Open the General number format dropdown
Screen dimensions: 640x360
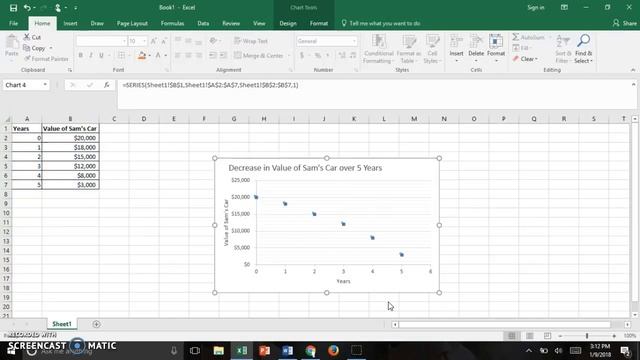pyautogui.click(x=353, y=41)
